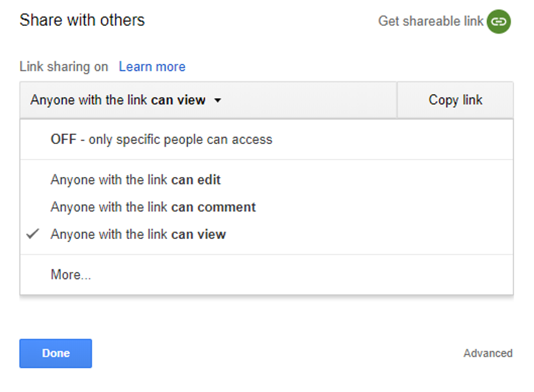Click the bold "can edit" text in the list
Screen dimensions: 534x392
196,180
